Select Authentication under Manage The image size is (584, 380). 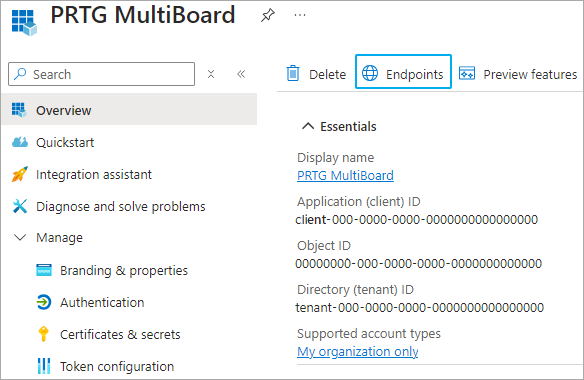click(102, 302)
